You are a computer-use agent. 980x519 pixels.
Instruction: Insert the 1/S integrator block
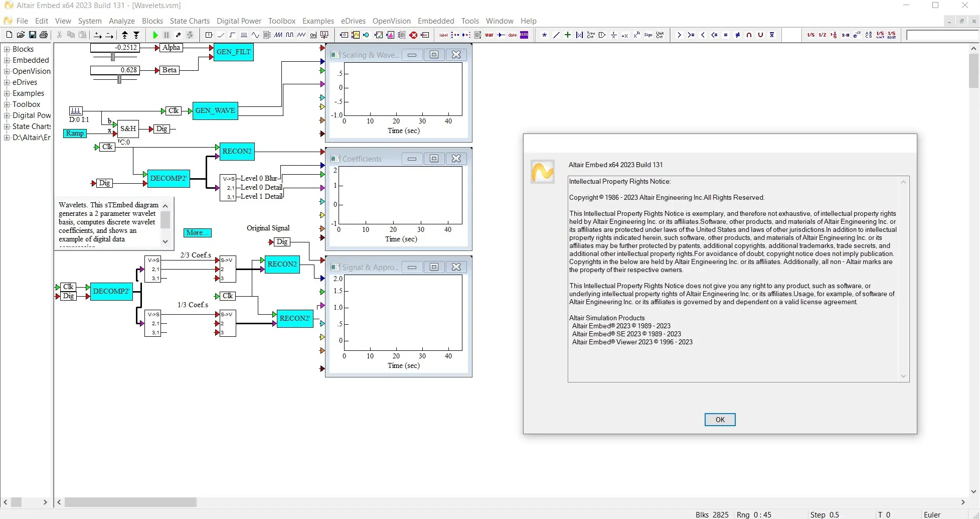click(810, 35)
